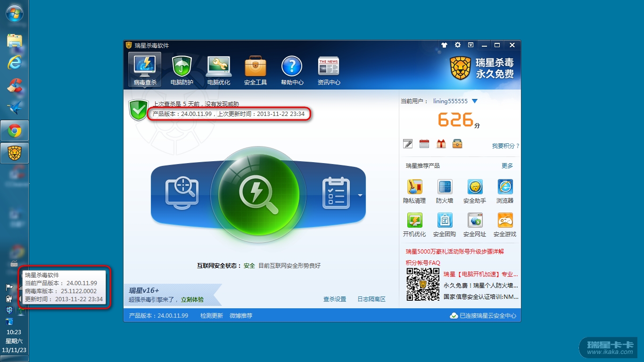Image resolution: width=644 pixels, height=362 pixels.
Task: Click the Rising lion taskbar button
Action: 15,153
